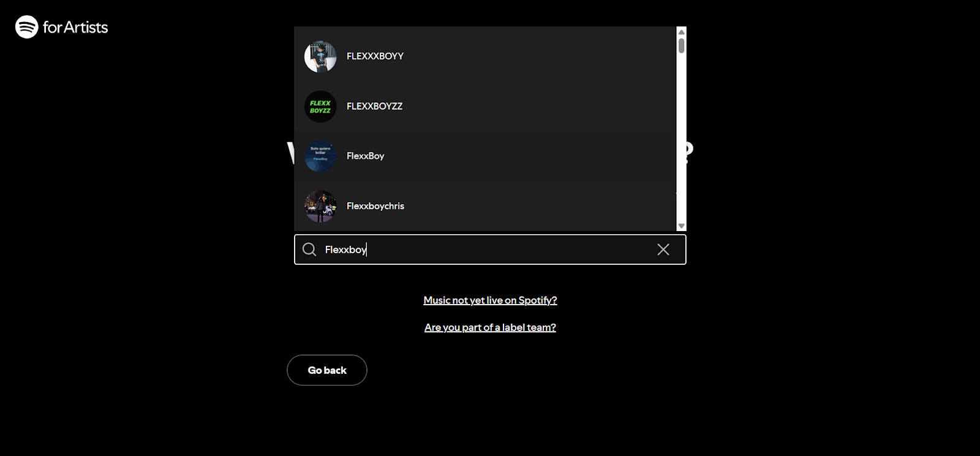Select FLEXXBOYZZ green logo avatar
The image size is (980, 456).
(x=320, y=107)
